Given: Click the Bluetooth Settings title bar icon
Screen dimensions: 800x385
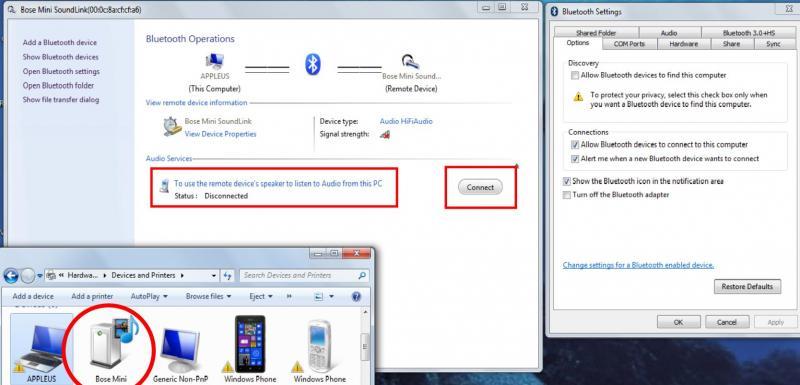Looking at the screenshot, I should click(x=555, y=11).
